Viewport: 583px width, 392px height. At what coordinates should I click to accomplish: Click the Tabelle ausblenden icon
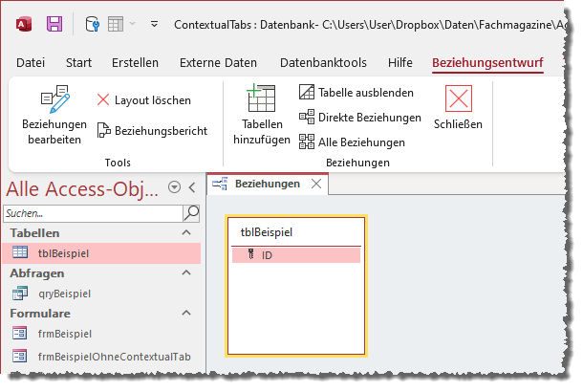coord(307,92)
